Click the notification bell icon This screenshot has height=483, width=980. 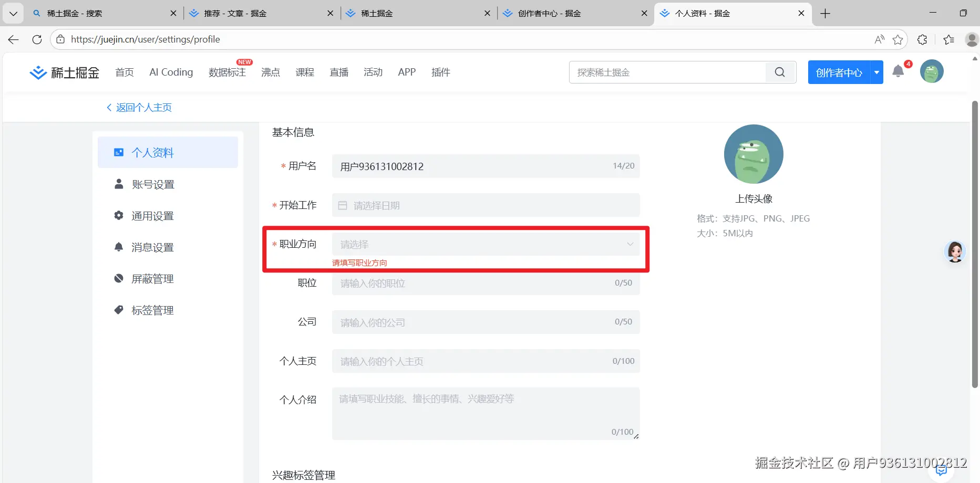(897, 72)
